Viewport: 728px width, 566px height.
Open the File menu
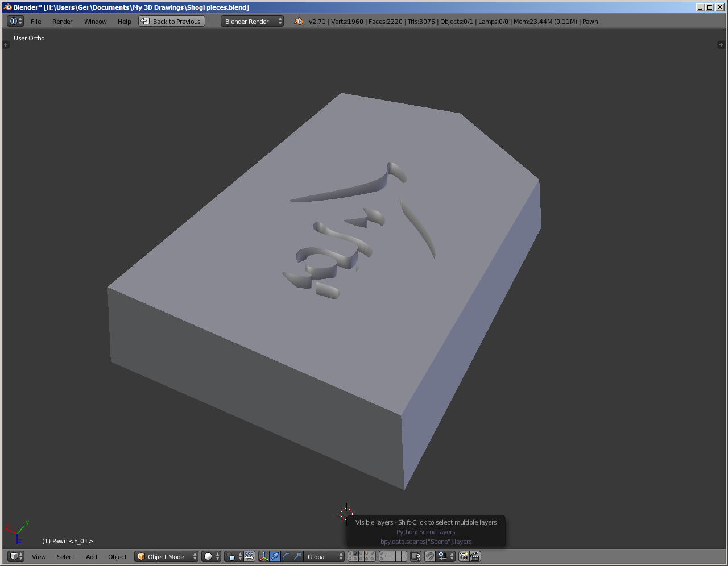[36, 22]
